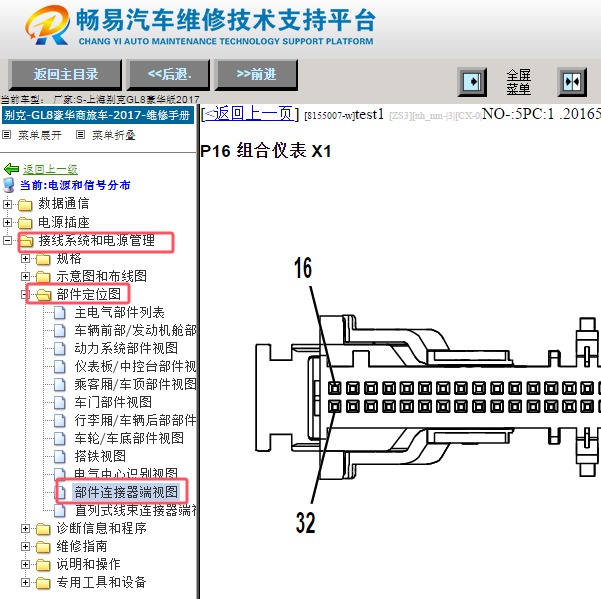Screen dimensions: 601x599
Task: Expand the 专用工具和设备 folder node
Action: [x=25, y=583]
